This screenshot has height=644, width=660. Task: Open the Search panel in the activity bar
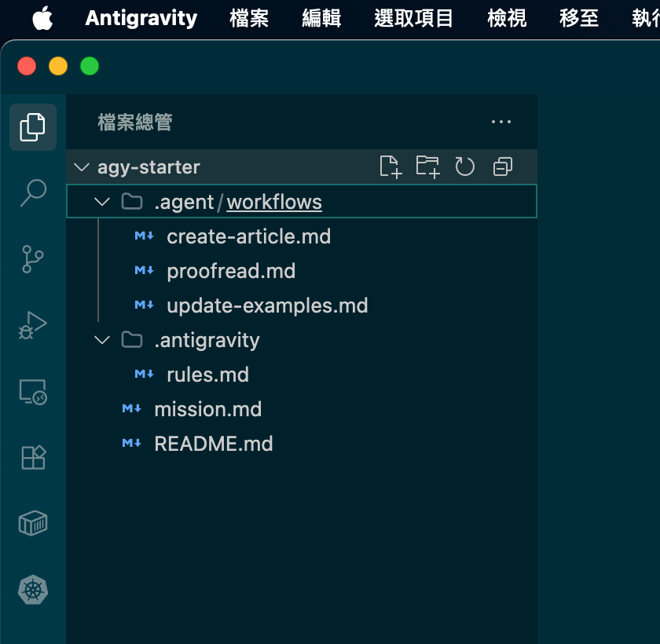click(32, 192)
